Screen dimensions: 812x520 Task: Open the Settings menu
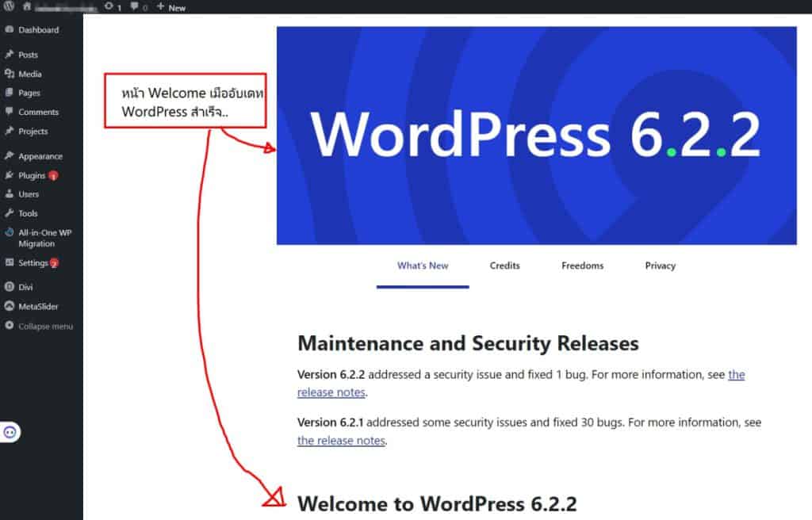[33, 263]
